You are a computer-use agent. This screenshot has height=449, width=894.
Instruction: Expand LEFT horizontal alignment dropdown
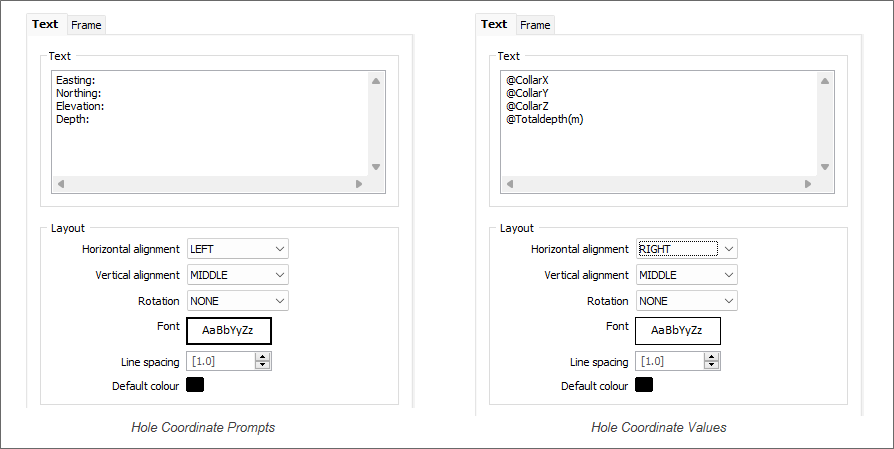pyautogui.click(x=238, y=249)
